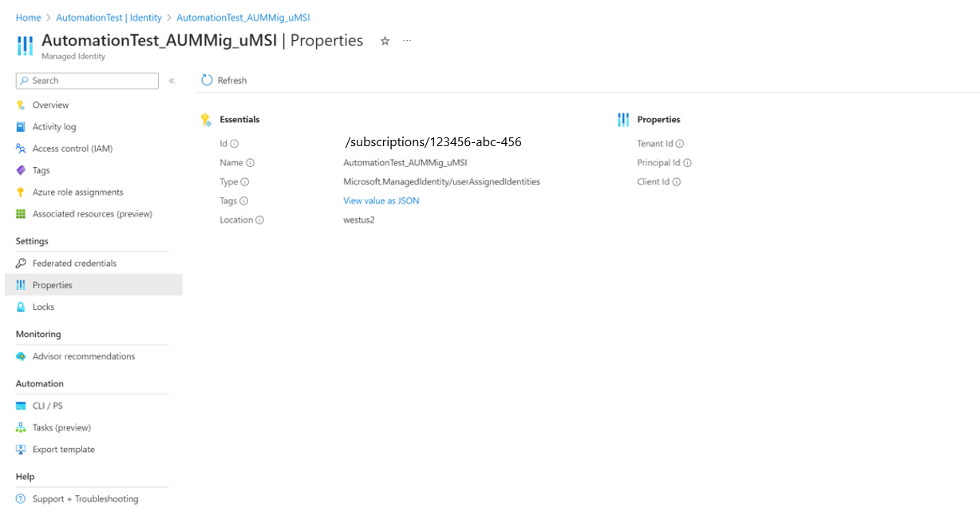Open AutomationTest | Identity breadcrumb
The height and width of the screenshot is (520, 980).
109,18
